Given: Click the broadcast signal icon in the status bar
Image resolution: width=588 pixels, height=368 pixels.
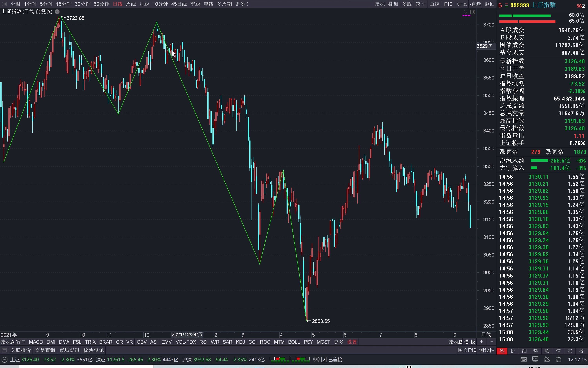Looking at the screenshot, I should (x=316, y=359).
